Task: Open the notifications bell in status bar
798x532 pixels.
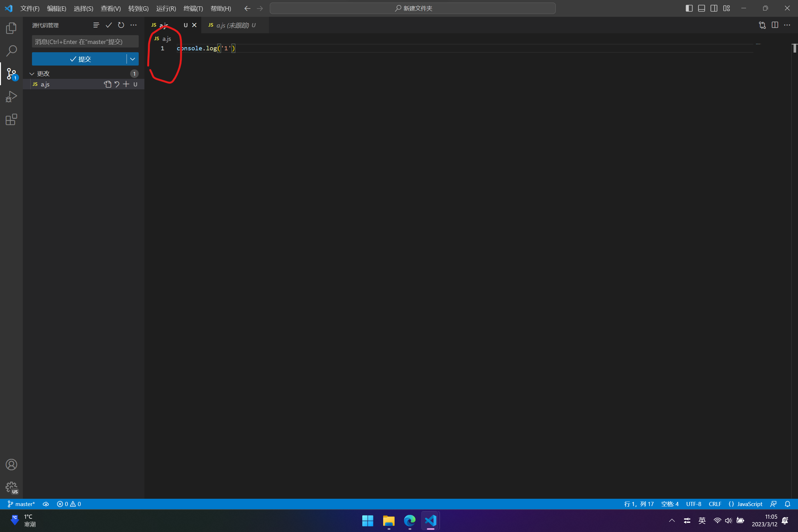Action: click(787, 504)
